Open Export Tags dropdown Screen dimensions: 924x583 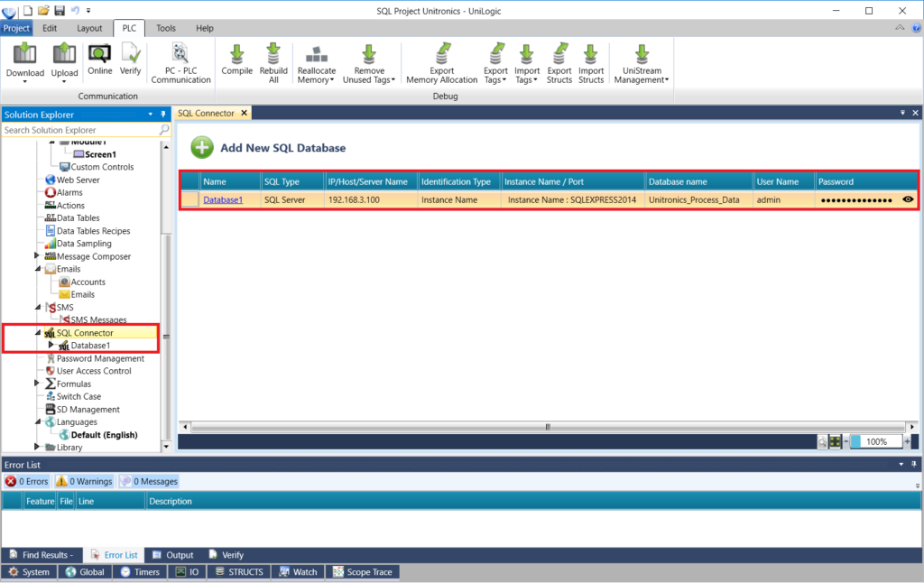[495, 63]
